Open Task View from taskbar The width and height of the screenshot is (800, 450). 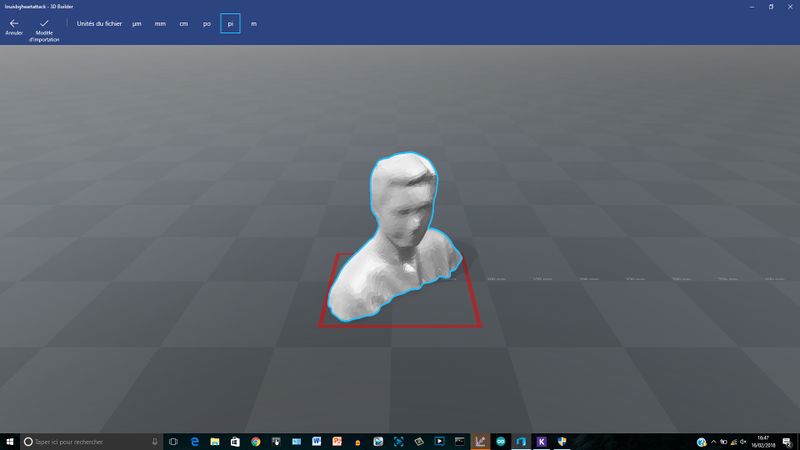(x=173, y=441)
